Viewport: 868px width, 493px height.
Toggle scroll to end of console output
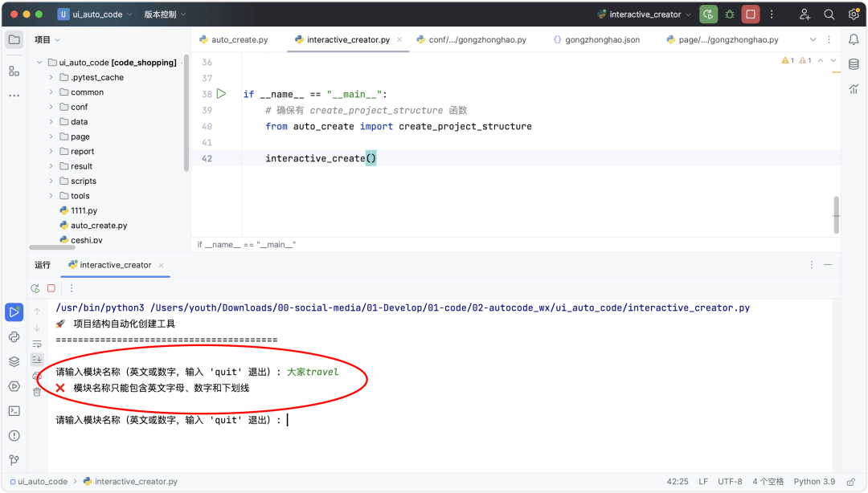click(37, 360)
